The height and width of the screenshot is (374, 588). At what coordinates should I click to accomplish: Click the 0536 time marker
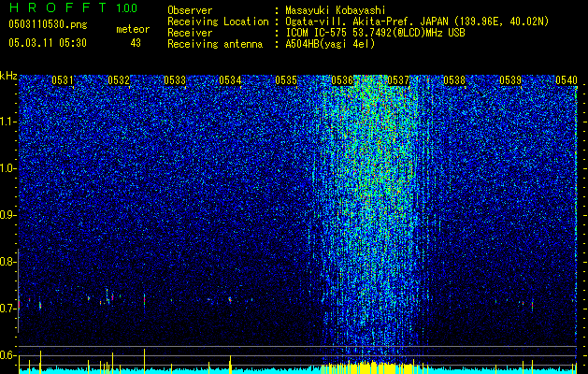pyautogui.click(x=342, y=80)
